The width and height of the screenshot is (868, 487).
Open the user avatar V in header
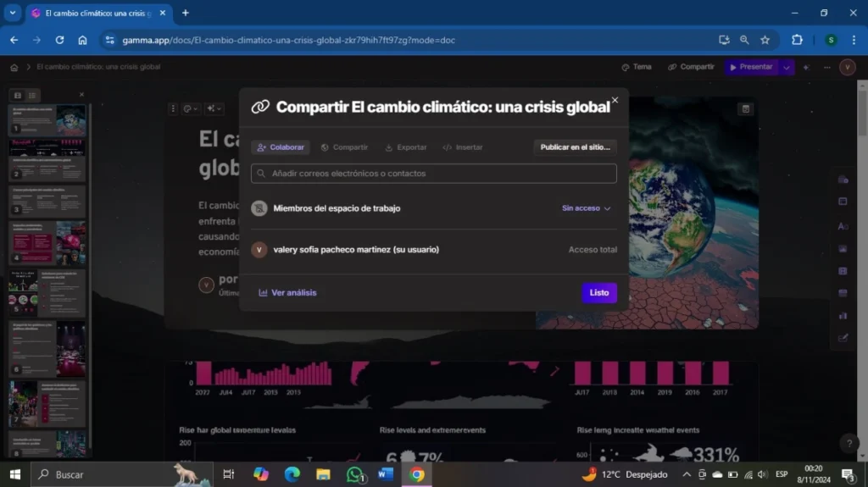tap(847, 67)
